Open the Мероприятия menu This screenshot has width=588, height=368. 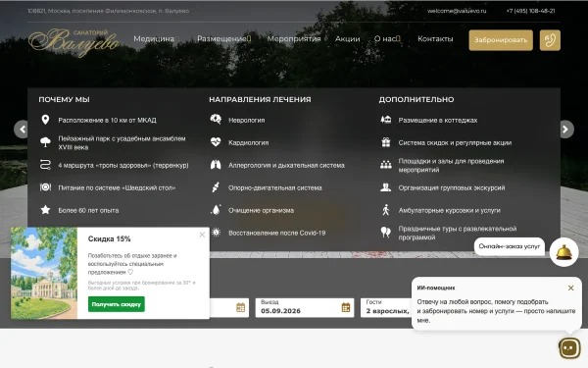(294, 38)
